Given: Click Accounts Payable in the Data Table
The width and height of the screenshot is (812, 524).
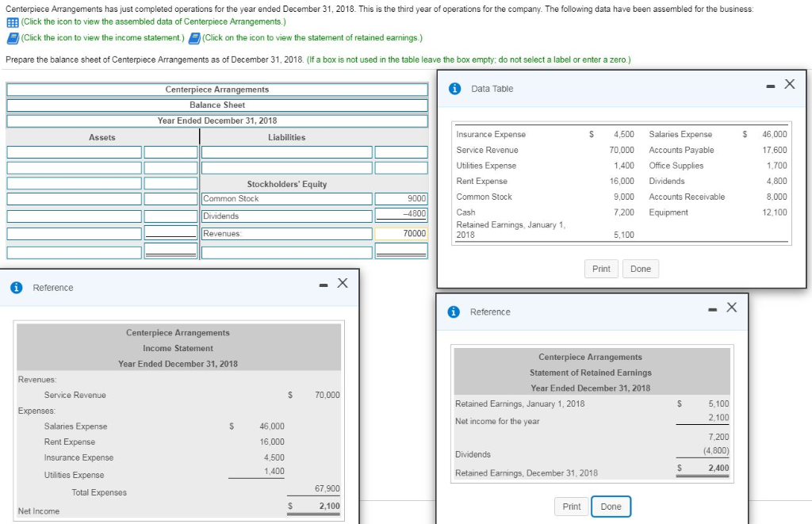Looking at the screenshot, I should (x=681, y=150).
